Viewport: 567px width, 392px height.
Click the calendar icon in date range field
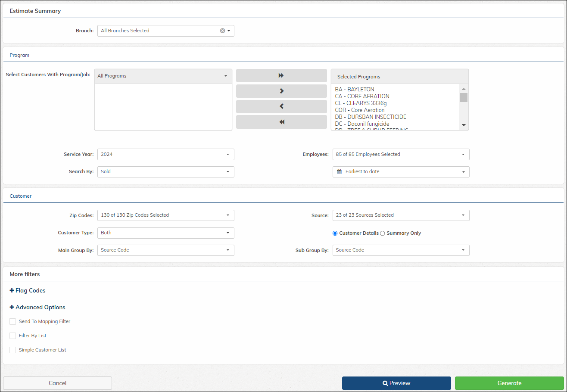[339, 171]
